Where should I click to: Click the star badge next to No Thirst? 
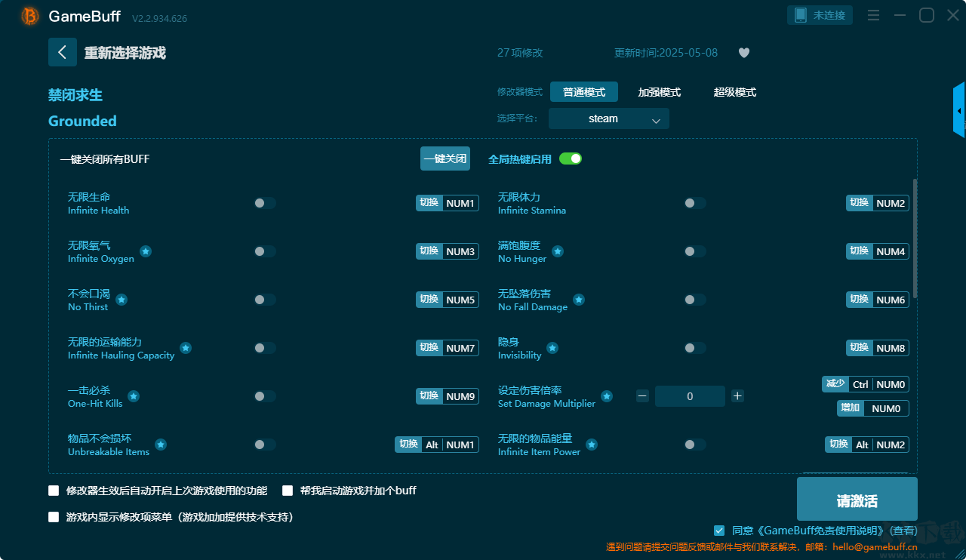click(122, 300)
